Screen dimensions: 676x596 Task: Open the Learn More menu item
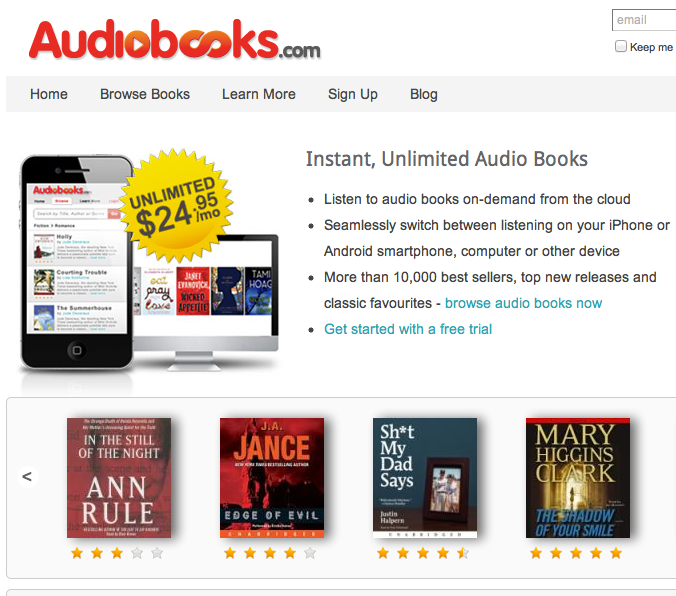(259, 94)
